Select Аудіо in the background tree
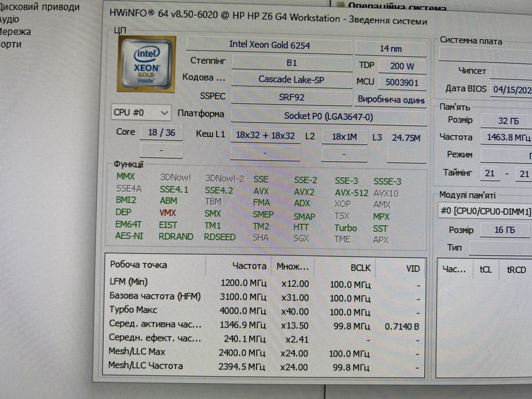The image size is (532, 399). [10, 19]
